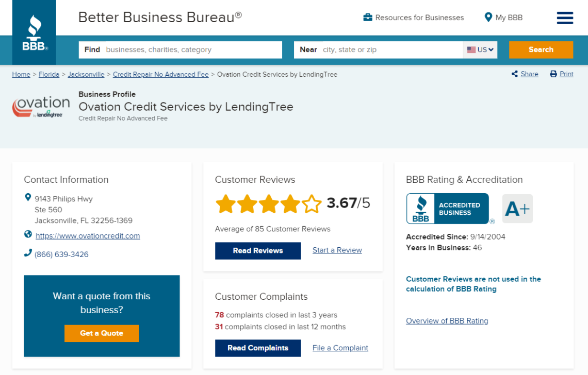Click the BBB Accredited Business seal
Viewport: 588px width, 375px height.
449,208
